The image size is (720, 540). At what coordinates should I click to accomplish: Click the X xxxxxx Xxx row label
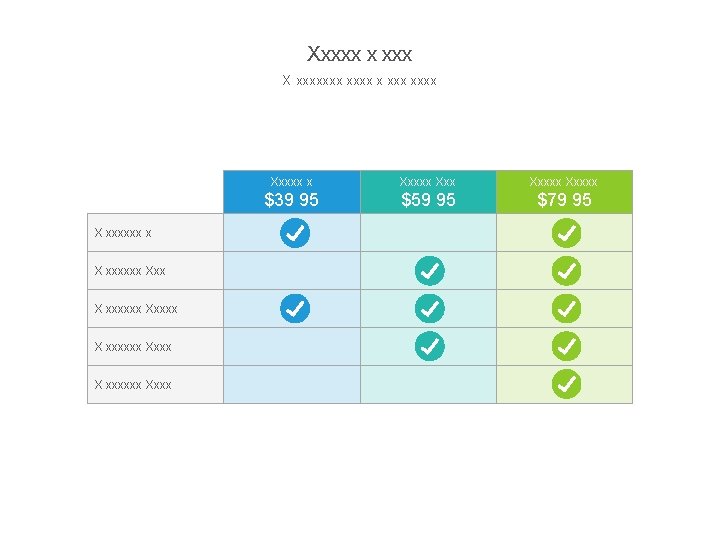pos(130,271)
